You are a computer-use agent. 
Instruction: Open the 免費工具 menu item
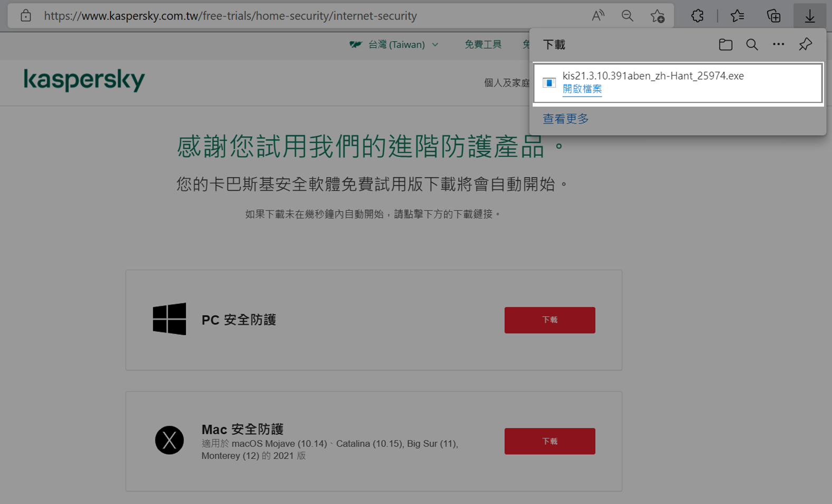click(x=483, y=45)
